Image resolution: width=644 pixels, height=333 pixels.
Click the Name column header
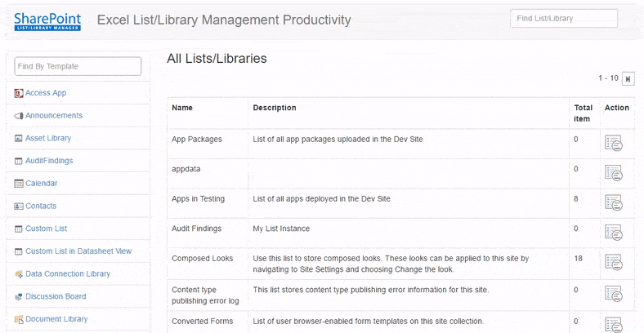tap(182, 108)
